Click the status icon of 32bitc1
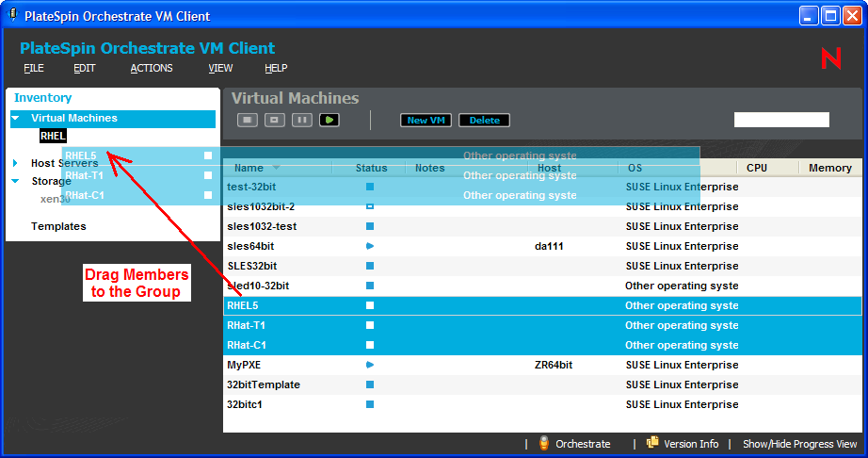 370,404
